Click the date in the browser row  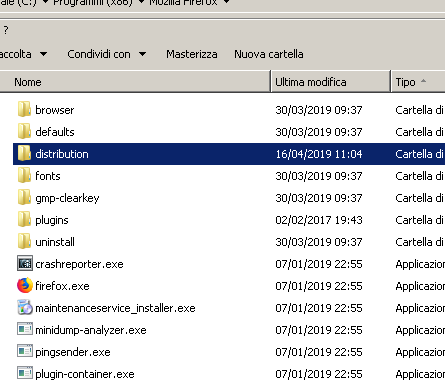click(319, 110)
